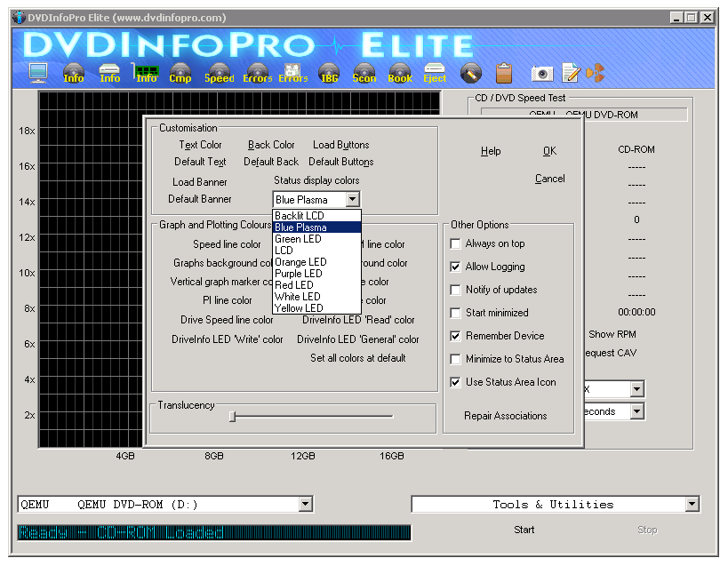Check the Start minimized option

(455, 313)
